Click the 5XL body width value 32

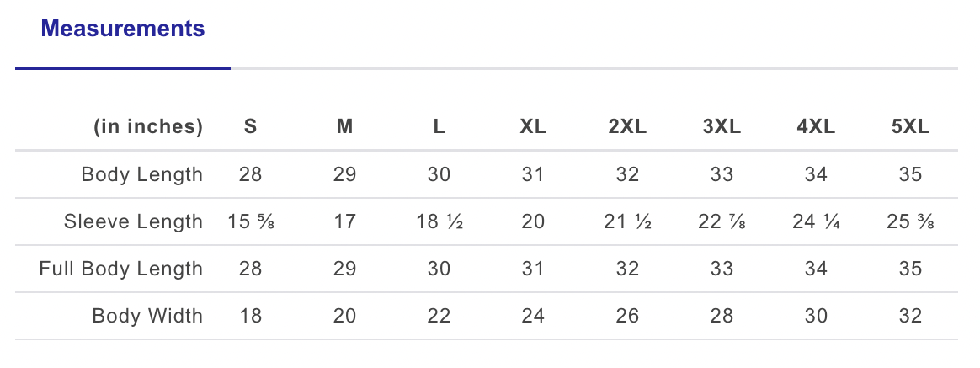(x=910, y=317)
